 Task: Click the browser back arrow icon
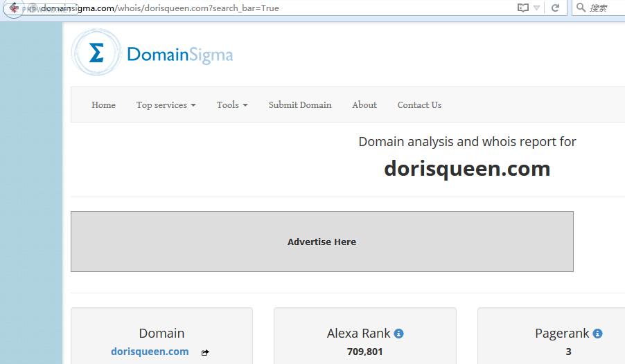click(x=14, y=8)
